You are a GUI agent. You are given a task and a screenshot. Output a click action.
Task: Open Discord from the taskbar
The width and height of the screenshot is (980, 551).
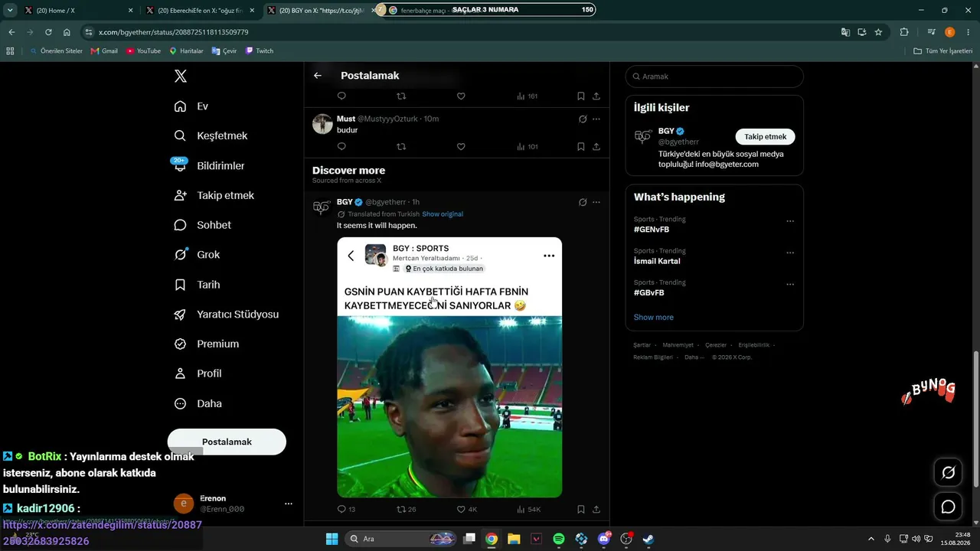click(x=604, y=539)
